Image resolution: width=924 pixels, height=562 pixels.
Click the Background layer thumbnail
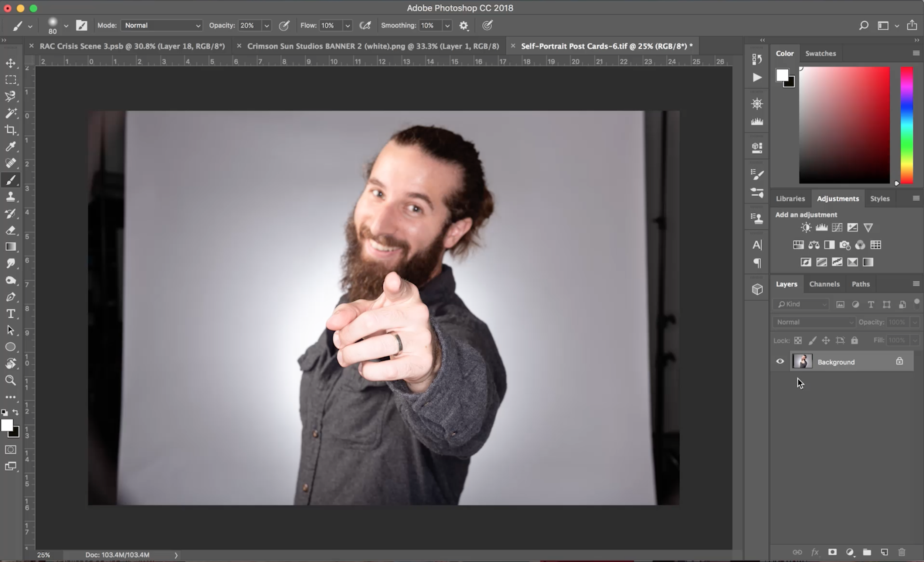click(802, 361)
